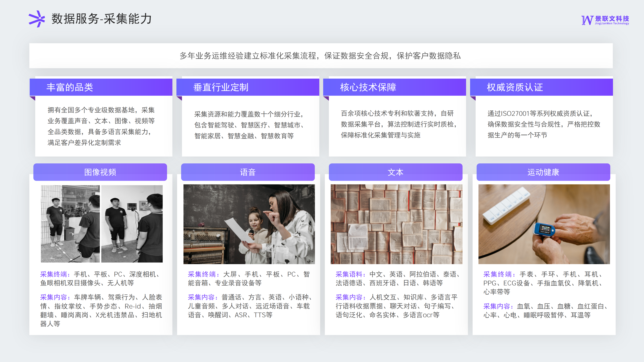Click the 文本 category label
The image size is (644, 362).
pos(395,172)
